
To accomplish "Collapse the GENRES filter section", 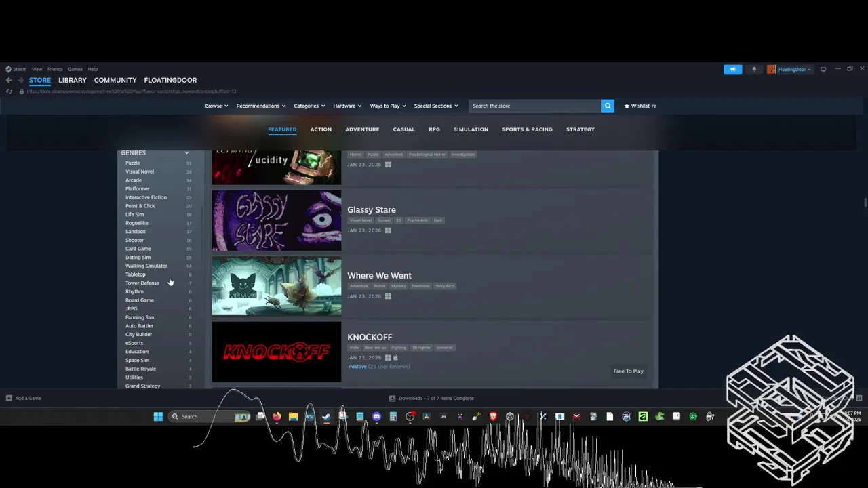I will 186,152.
